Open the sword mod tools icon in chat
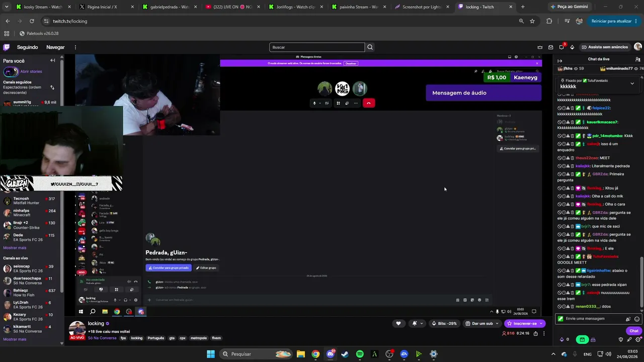 click(629, 339)
